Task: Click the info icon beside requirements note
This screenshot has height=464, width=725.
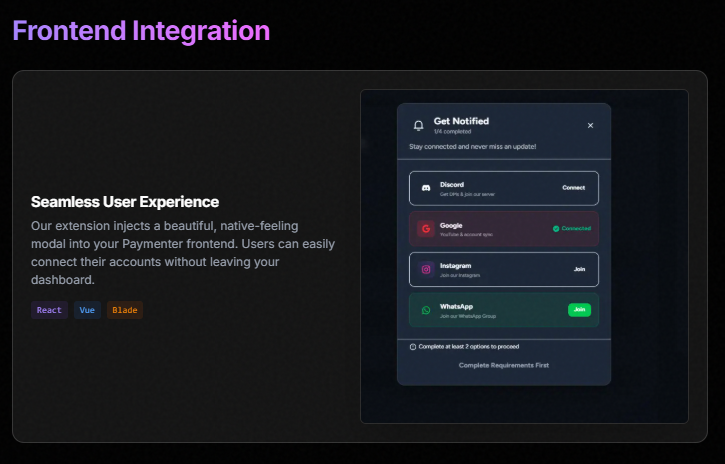Action: pyautogui.click(x=413, y=347)
